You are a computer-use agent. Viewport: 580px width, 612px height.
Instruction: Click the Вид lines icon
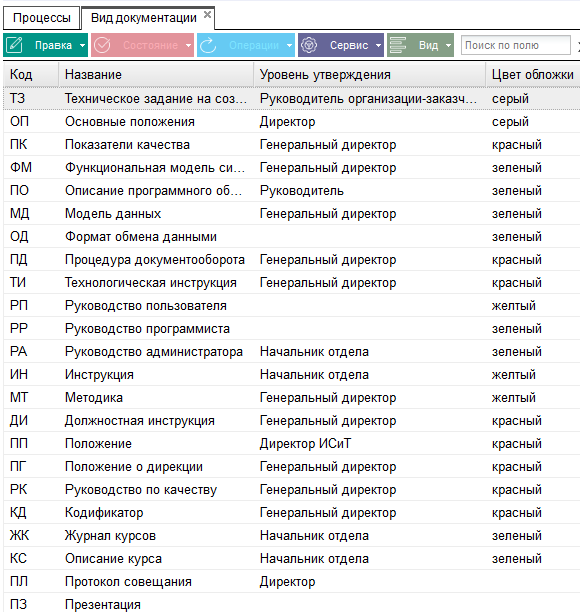398,45
